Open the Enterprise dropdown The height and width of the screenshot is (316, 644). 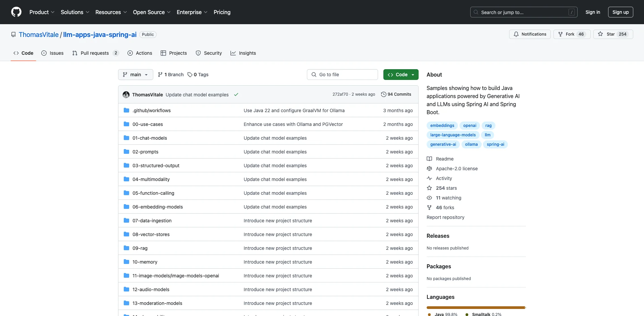tap(192, 12)
